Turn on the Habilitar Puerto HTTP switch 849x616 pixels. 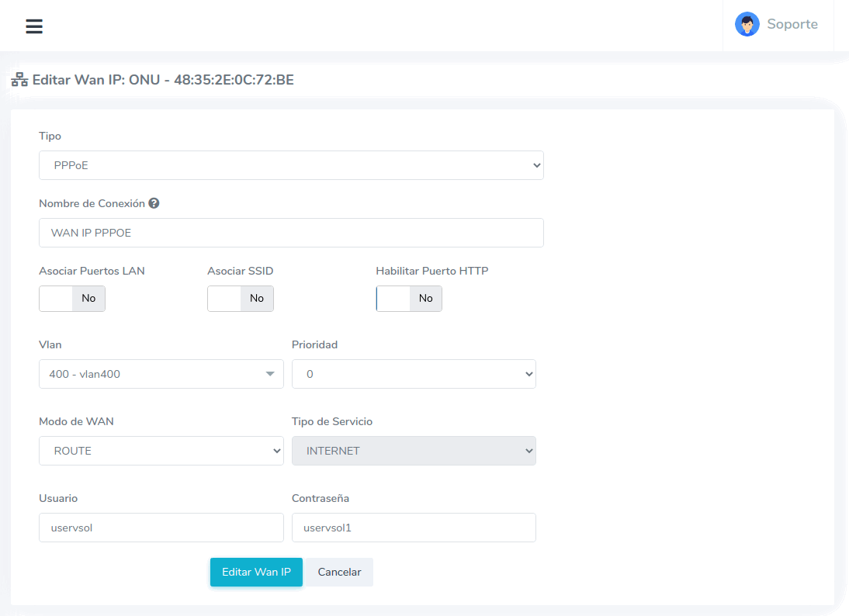[x=409, y=299]
